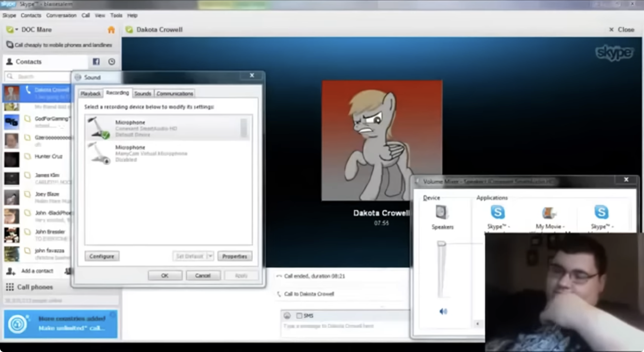The height and width of the screenshot is (352, 644).
Task: Enable the SMS checkbox in the chat box
Action: (x=299, y=316)
